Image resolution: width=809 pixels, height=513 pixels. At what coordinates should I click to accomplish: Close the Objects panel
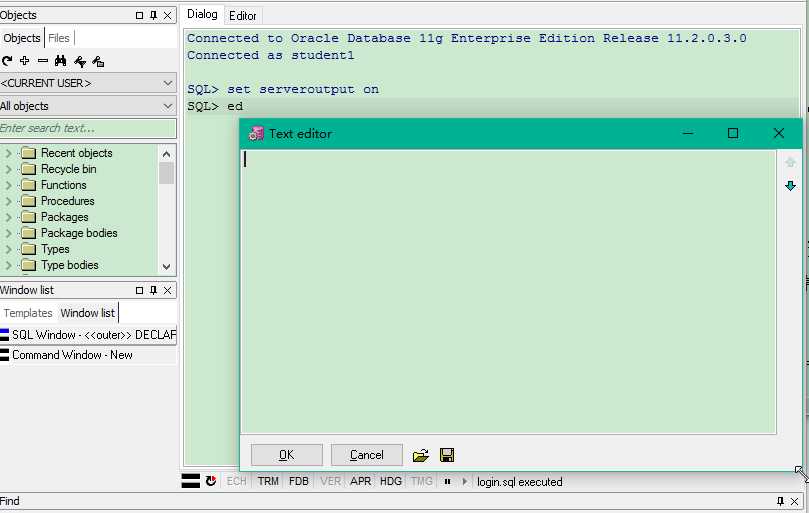click(x=168, y=15)
